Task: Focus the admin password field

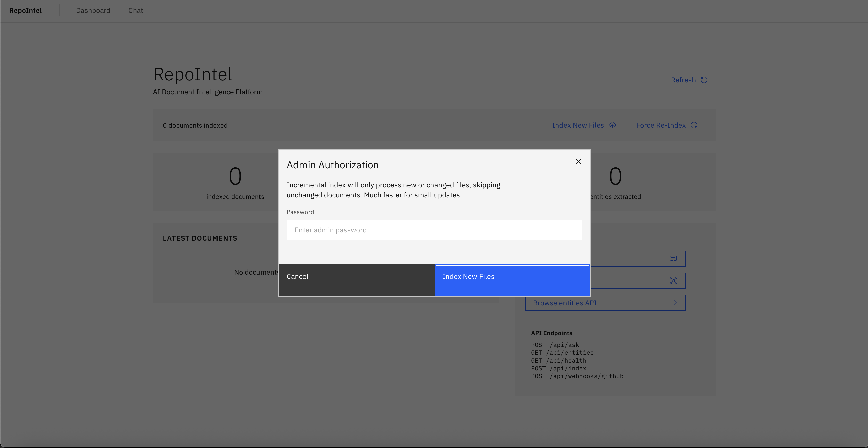Action: [x=434, y=230]
